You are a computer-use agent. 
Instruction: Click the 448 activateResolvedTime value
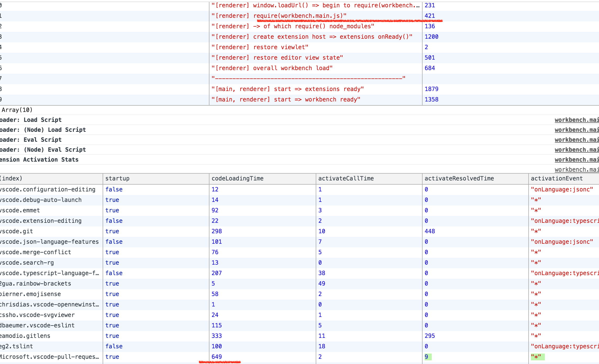pyautogui.click(x=430, y=231)
